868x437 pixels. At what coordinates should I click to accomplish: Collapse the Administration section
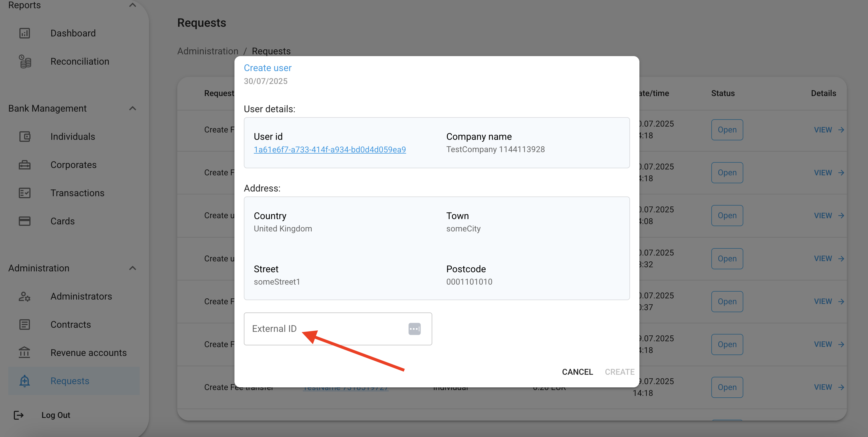pyautogui.click(x=132, y=268)
